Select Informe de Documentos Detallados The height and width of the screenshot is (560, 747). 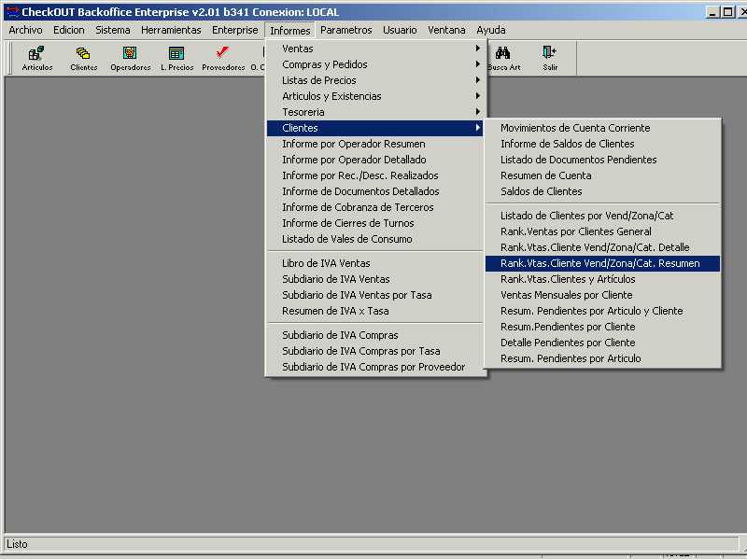tap(375, 191)
